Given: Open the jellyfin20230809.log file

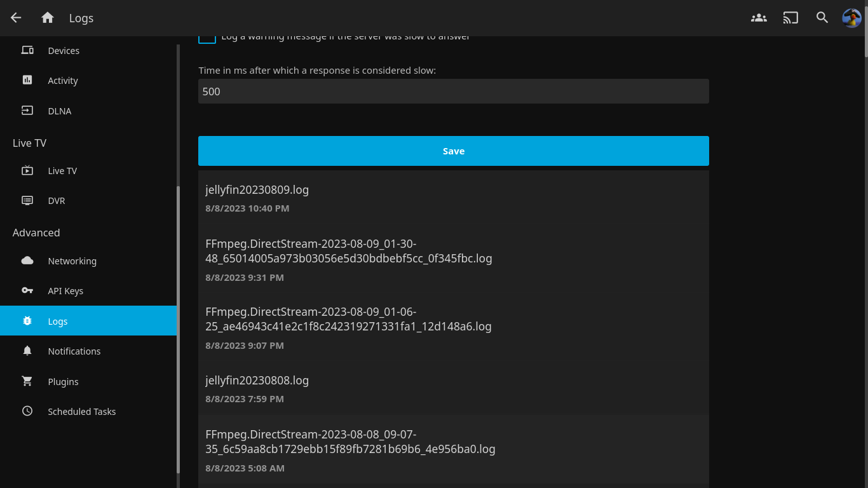Looking at the screenshot, I should 257,190.
